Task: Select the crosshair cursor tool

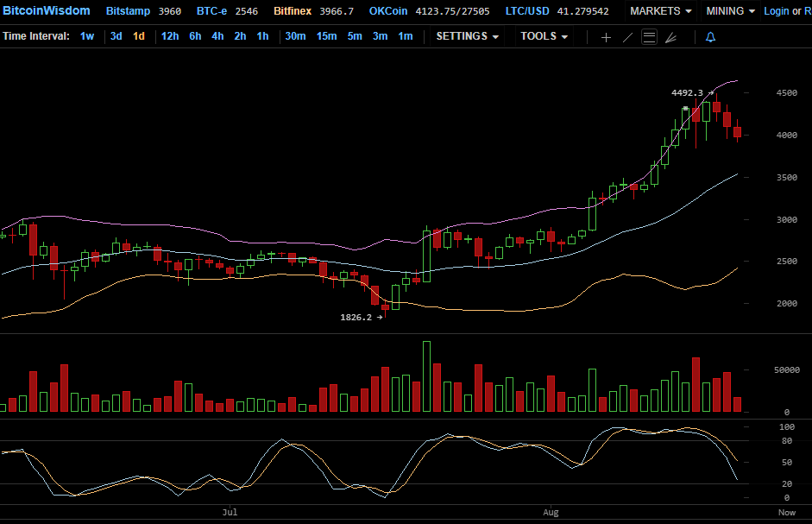Action: (x=606, y=37)
